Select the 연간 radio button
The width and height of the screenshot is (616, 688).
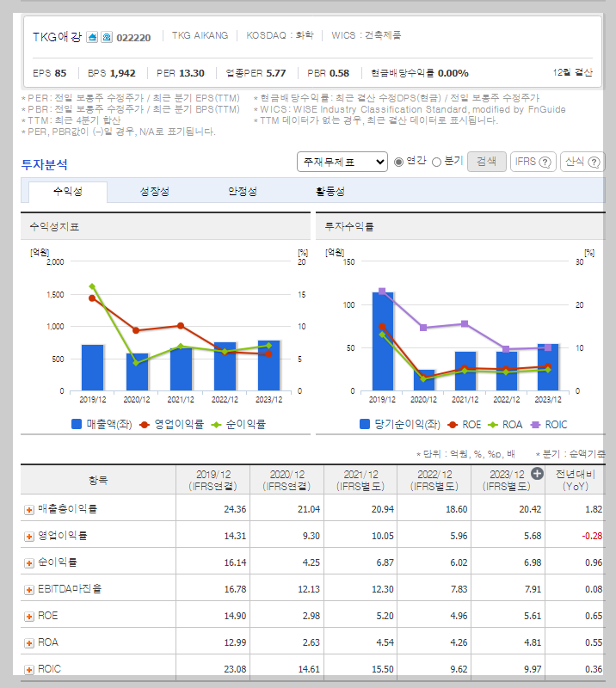coord(398,162)
